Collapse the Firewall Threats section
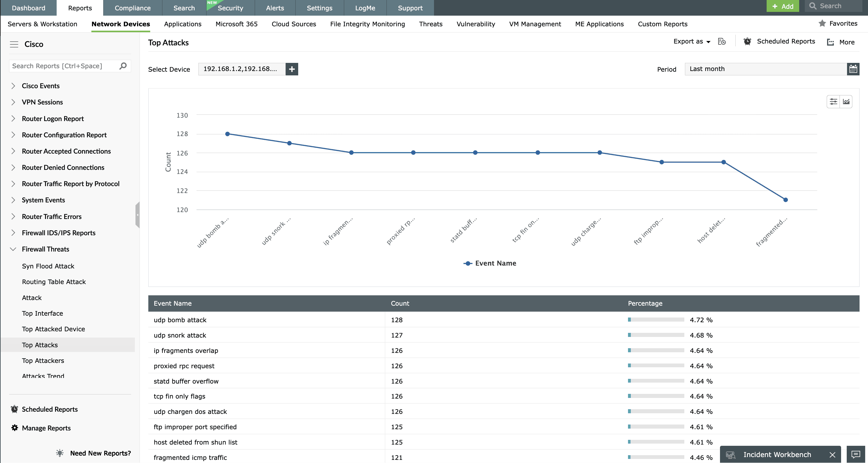The image size is (868, 463). (13, 249)
